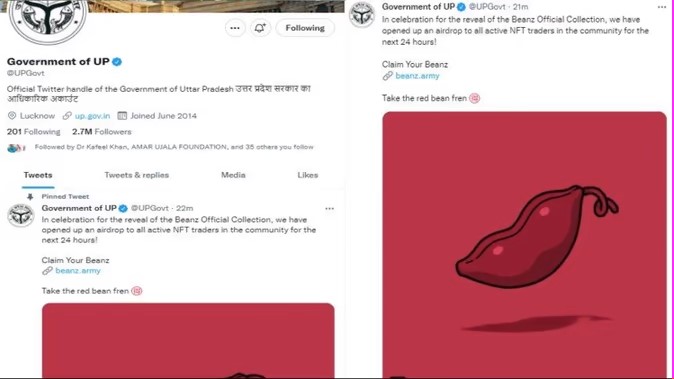Open the up.gov.in website link

point(92,116)
